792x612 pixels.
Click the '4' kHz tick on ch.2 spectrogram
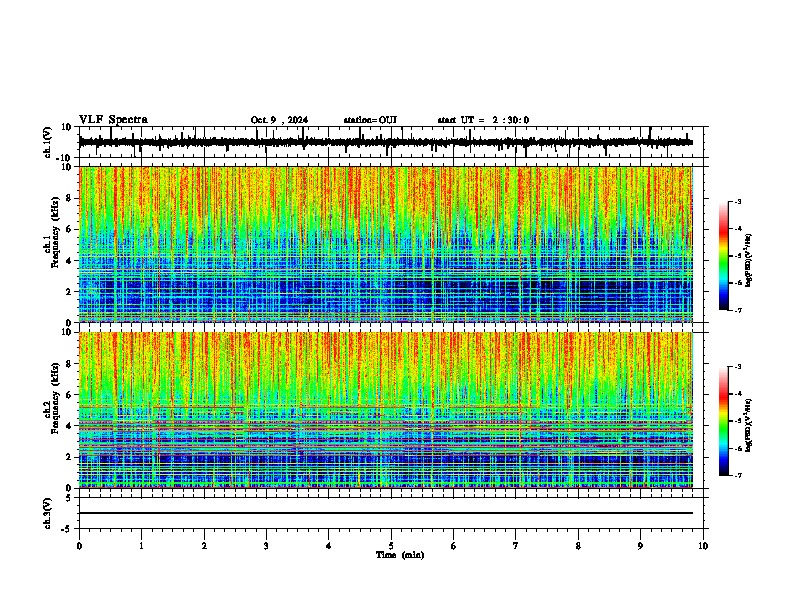pyautogui.click(x=70, y=426)
